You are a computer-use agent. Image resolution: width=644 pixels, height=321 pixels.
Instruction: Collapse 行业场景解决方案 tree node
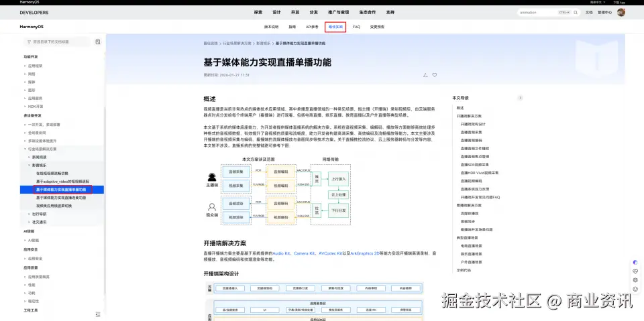(25, 149)
